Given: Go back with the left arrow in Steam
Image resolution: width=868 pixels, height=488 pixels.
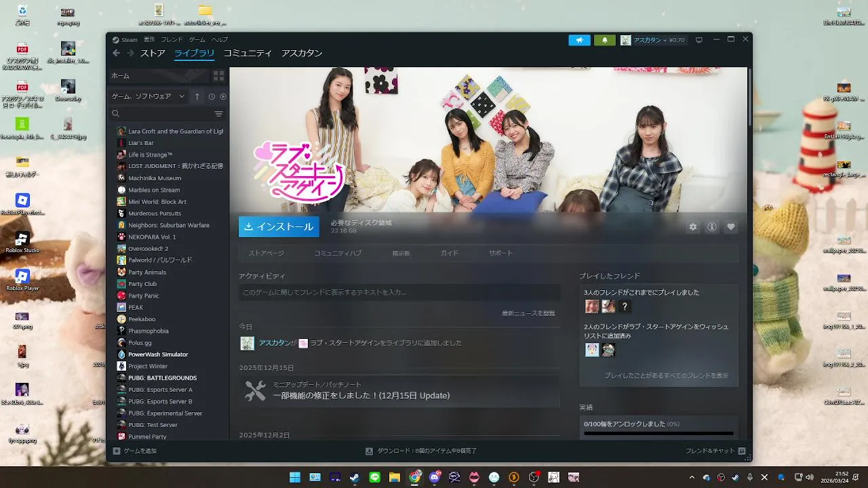Looking at the screenshot, I should click(x=116, y=54).
